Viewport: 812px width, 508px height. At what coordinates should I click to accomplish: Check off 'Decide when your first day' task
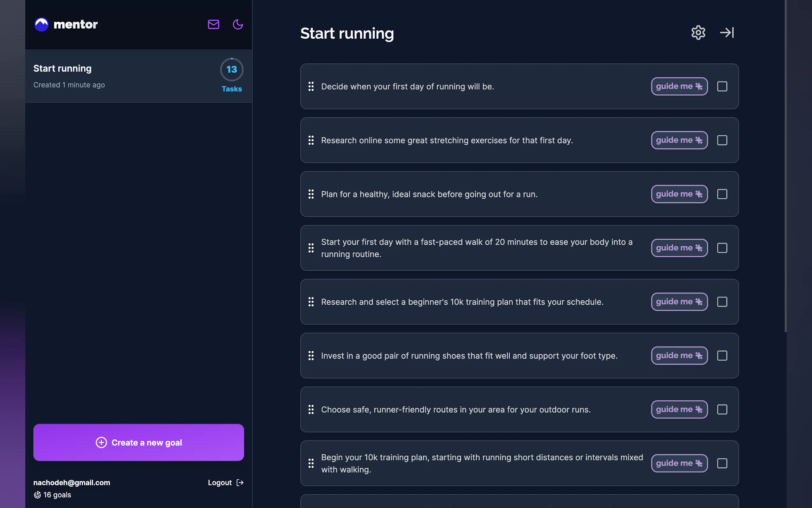pyautogui.click(x=722, y=87)
